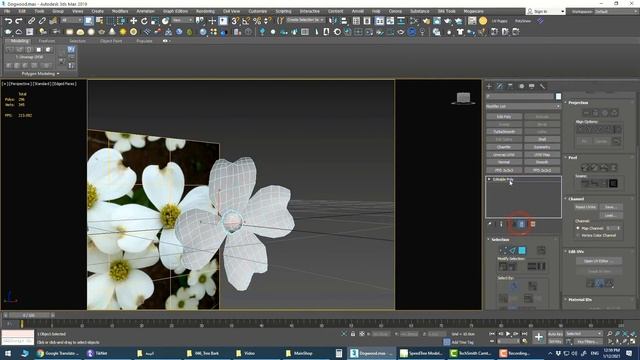Choose the Select and Rotate tool

pos(144,20)
